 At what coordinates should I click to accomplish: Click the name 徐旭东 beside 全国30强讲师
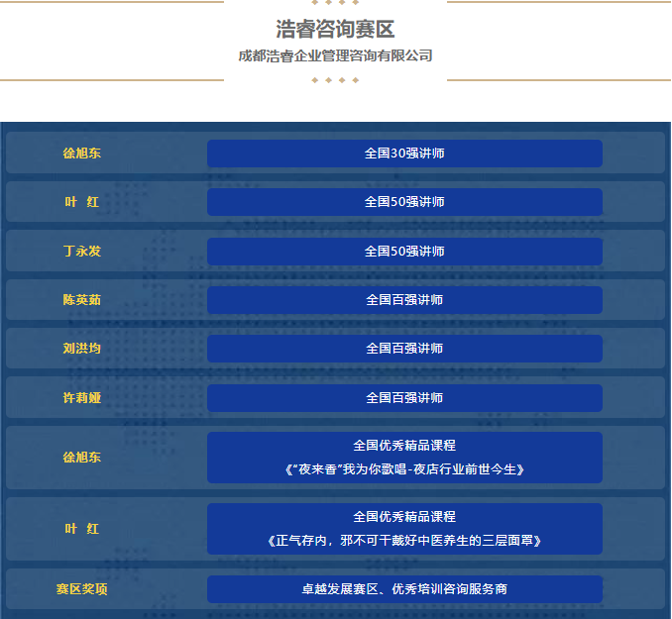(x=82, y=153)
